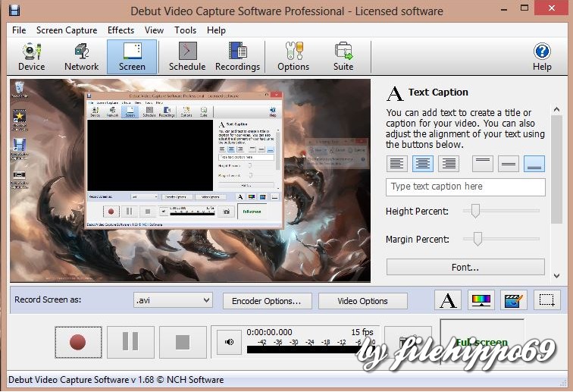
Task: Click the Video Options button
Action: [x=362, y=301]
